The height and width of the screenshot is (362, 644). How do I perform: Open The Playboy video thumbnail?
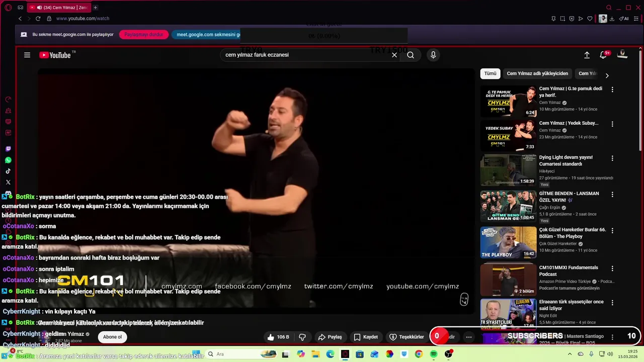click(x=508, y=242)
